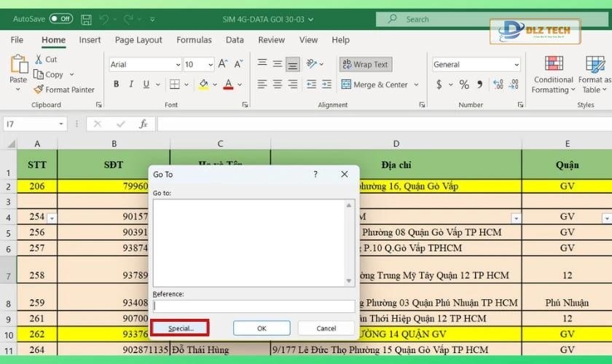
Task: Open the Name Box dropdown arrow
Action: [x=60, y=124]
